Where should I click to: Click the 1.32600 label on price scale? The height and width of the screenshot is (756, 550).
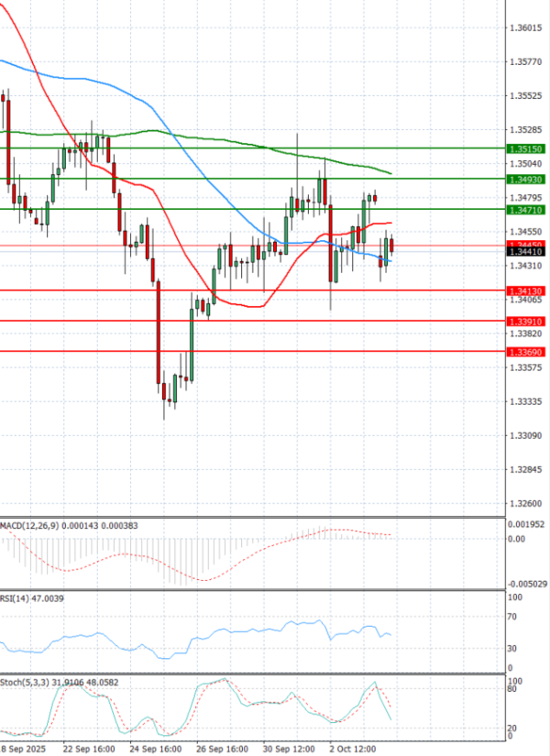click(x=524, y=504)
